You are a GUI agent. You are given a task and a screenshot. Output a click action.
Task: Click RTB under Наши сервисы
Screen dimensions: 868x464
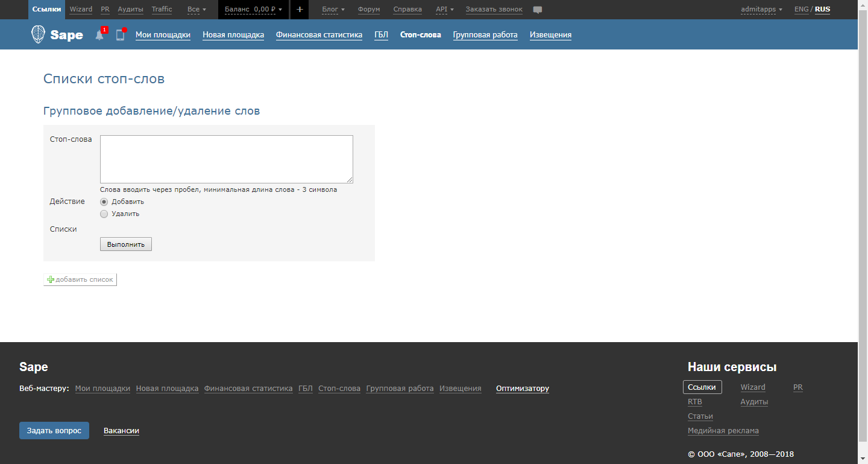click(695, 402)
